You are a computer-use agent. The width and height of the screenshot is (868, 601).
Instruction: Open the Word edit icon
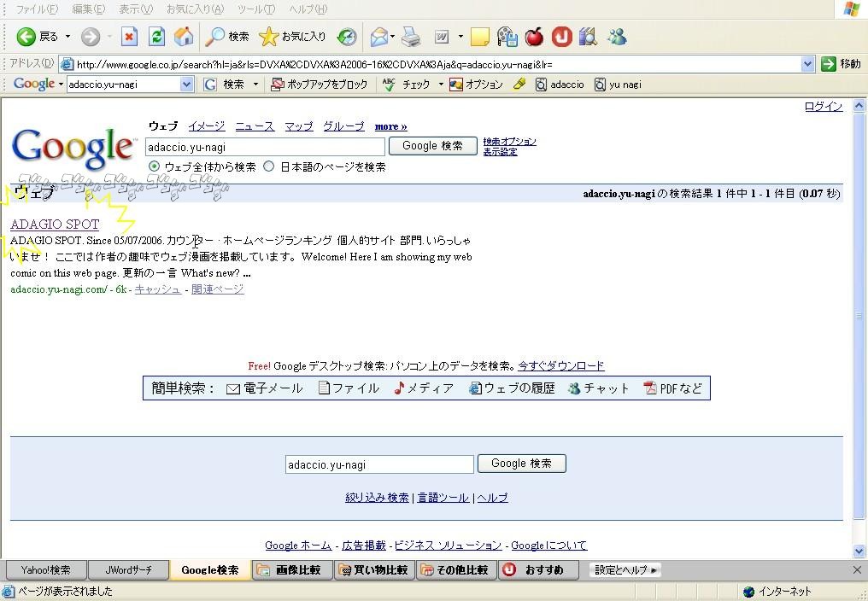441,37
